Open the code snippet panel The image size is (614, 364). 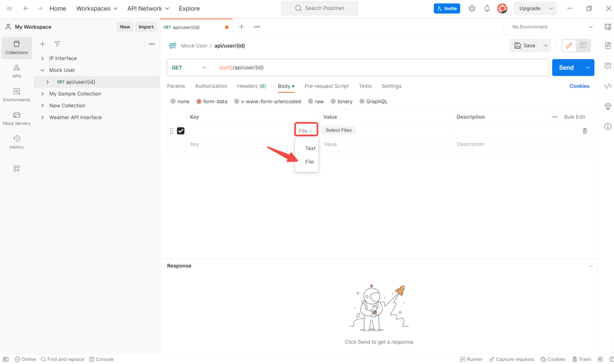607,86
